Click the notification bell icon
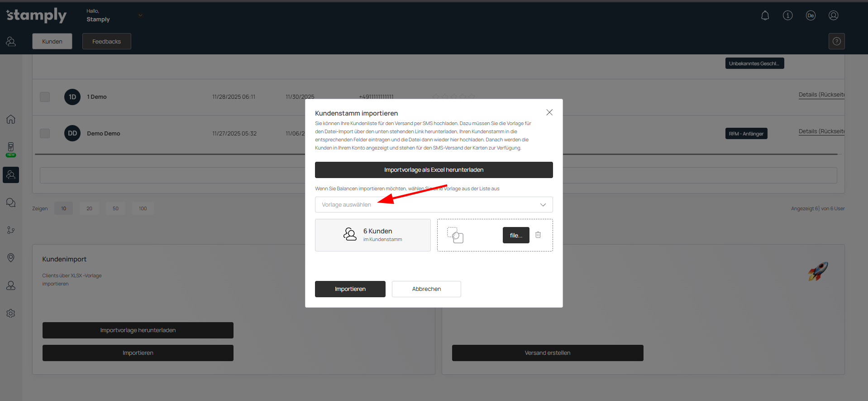Image resolution: width=868 pixels, height=401 pixels. point(765,15)
